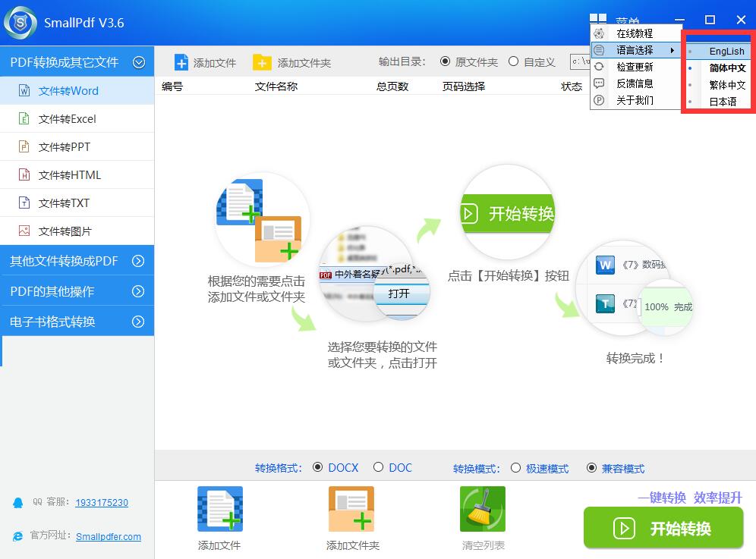The image size is (756, 559).
Task: Open QQ support link 1933175230
Action: [102, 503]
